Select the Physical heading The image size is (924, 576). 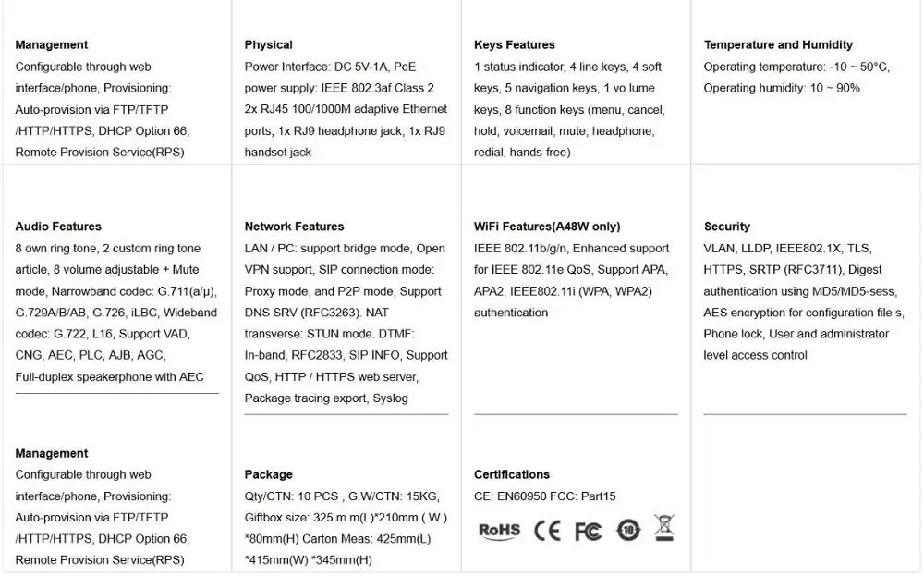click(268, 44)
